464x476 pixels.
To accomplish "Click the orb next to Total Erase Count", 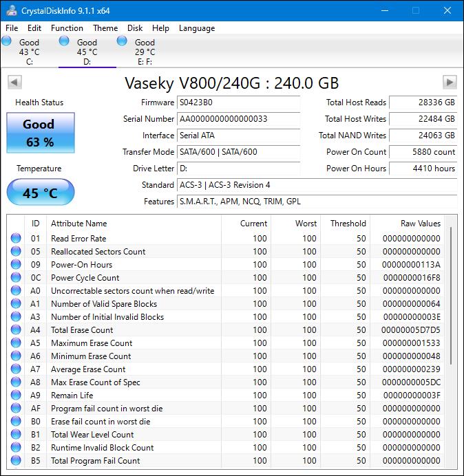I will pos(16,330).
